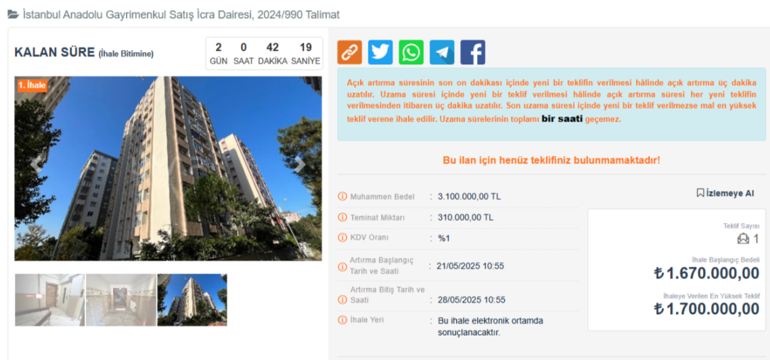Share the listing on Twitter
Screen dimensions: 770x360
coord(380,53)
